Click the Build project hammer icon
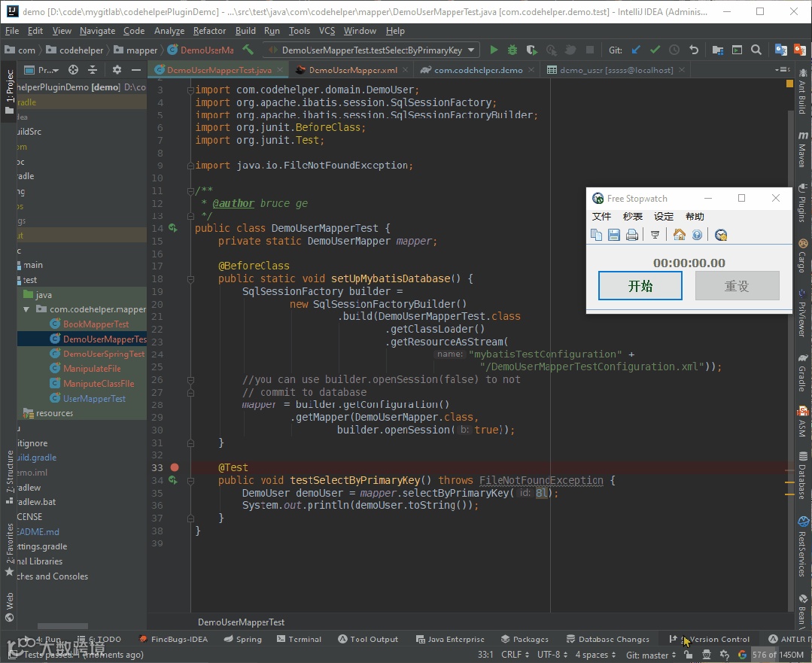The image size is (812, 663). click(x=248, y=50)
